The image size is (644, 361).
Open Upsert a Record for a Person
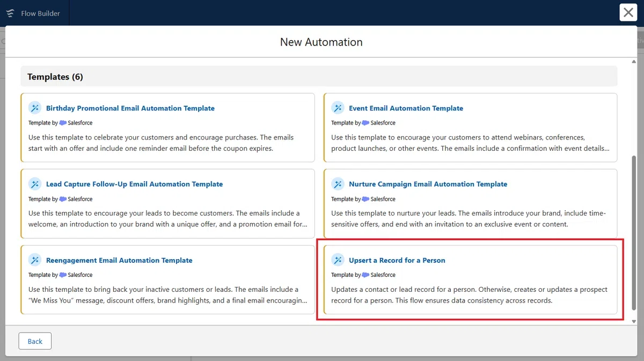pyautogui.click(x=397, y=260)
